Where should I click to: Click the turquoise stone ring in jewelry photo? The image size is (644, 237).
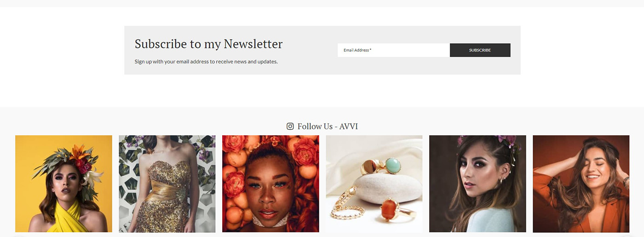click(392, 165)
